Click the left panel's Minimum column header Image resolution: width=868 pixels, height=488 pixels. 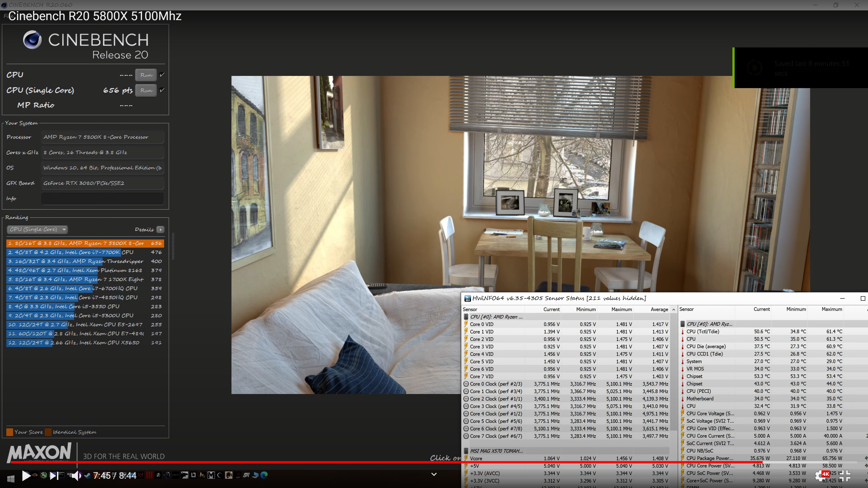coord(579,310)
